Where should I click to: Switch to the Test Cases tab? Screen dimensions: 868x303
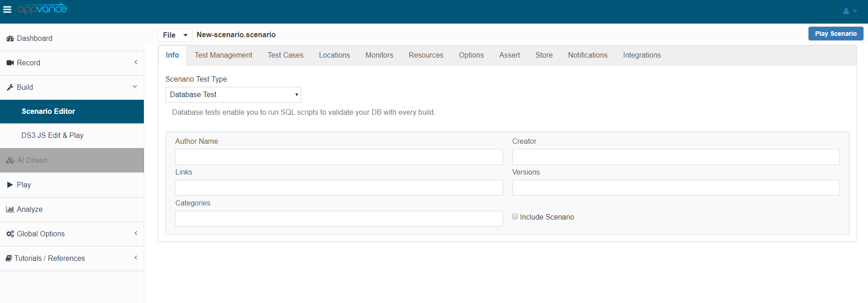pos(285,55)
